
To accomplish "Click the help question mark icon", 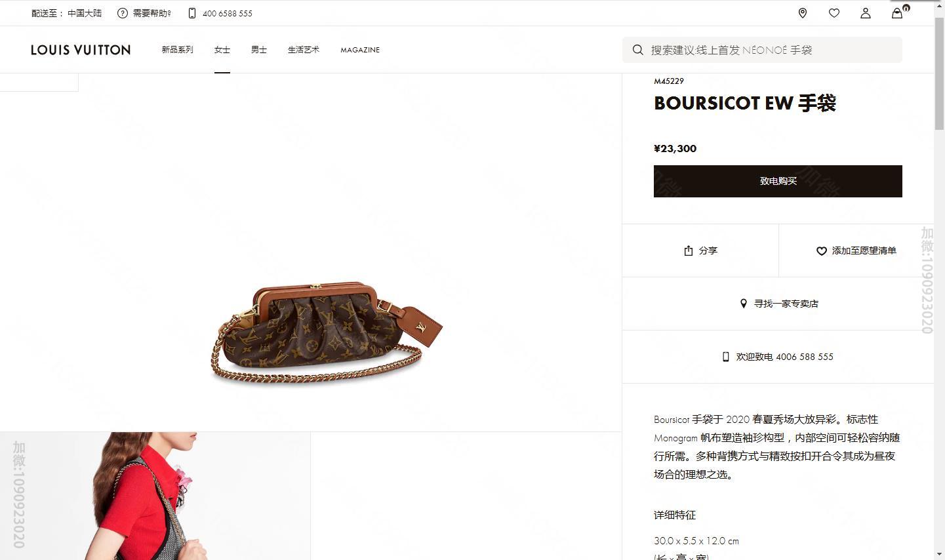I will coord(122,13).
